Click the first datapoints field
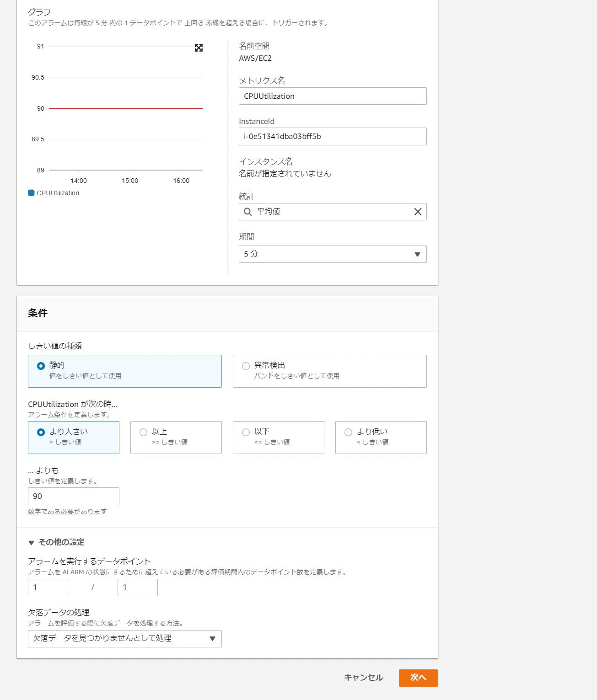Viewport: 597px width, 700px height. coord(48,588)
